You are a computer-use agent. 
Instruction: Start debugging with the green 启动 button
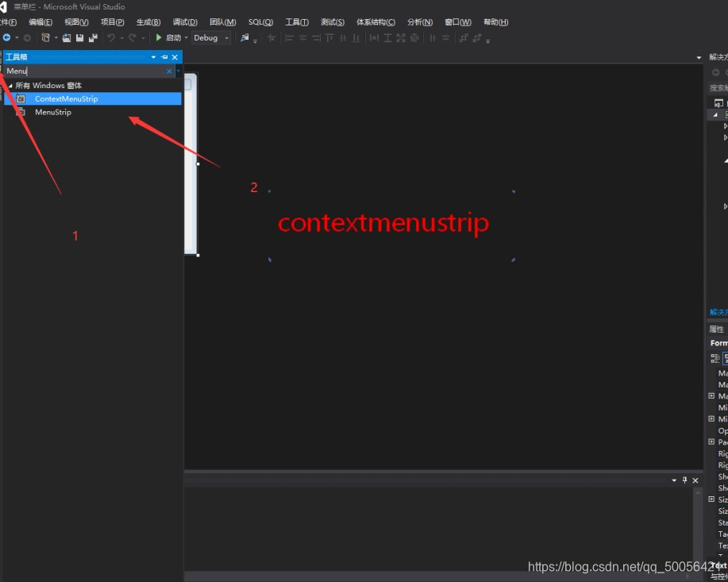click(x=168, y=37)
